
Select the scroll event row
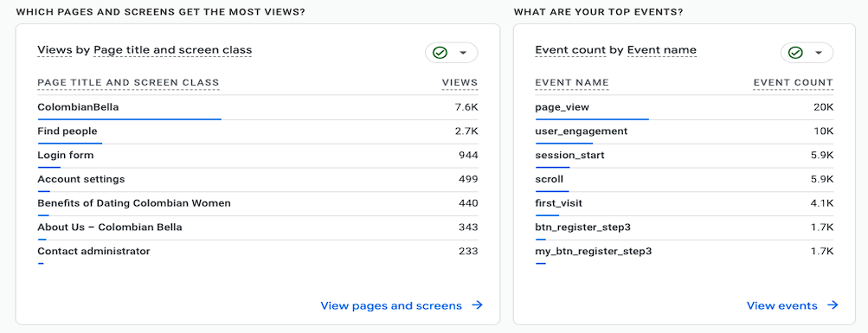coord(685,179)
